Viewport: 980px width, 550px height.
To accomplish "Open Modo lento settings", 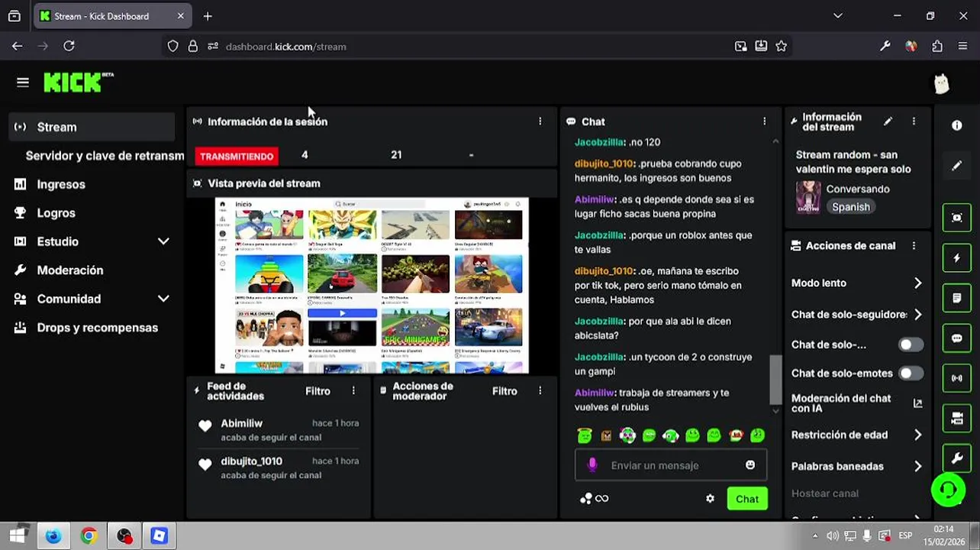I will click(x=856, y=283).
